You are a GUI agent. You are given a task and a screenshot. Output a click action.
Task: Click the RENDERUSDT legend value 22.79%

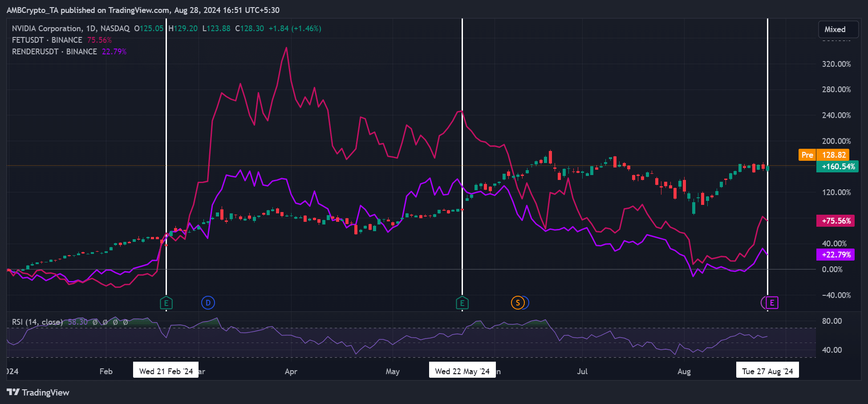(114, 52)
